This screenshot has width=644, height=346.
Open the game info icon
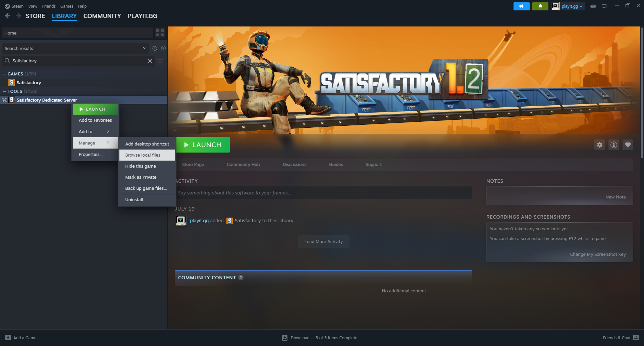[614, 145]
